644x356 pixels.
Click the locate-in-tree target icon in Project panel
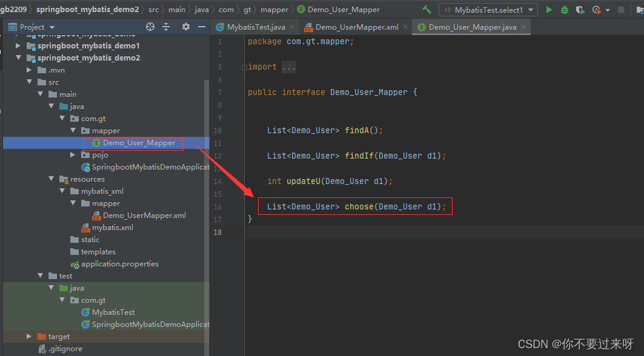(150, 27)
